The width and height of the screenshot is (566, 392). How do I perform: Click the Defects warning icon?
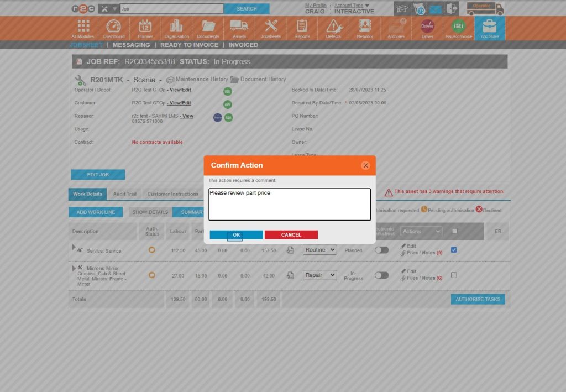point(332,28)
